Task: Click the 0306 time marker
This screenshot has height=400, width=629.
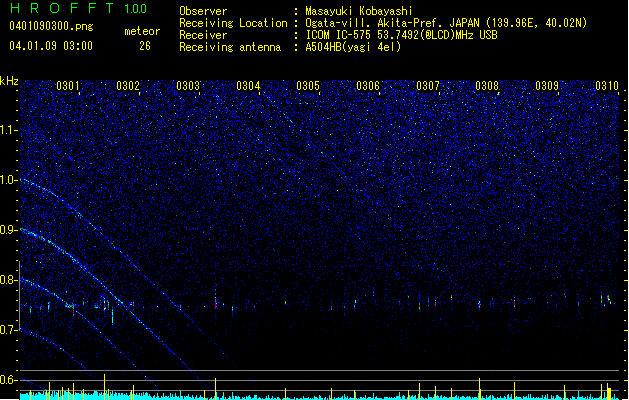Action: [x=368, y=86]
